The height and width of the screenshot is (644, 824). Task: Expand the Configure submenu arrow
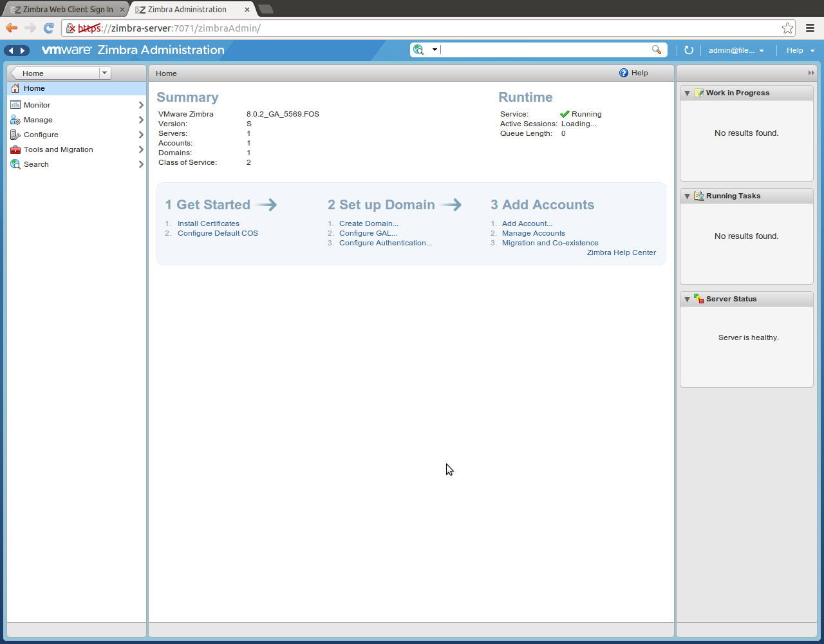click(x=141, y=135)
